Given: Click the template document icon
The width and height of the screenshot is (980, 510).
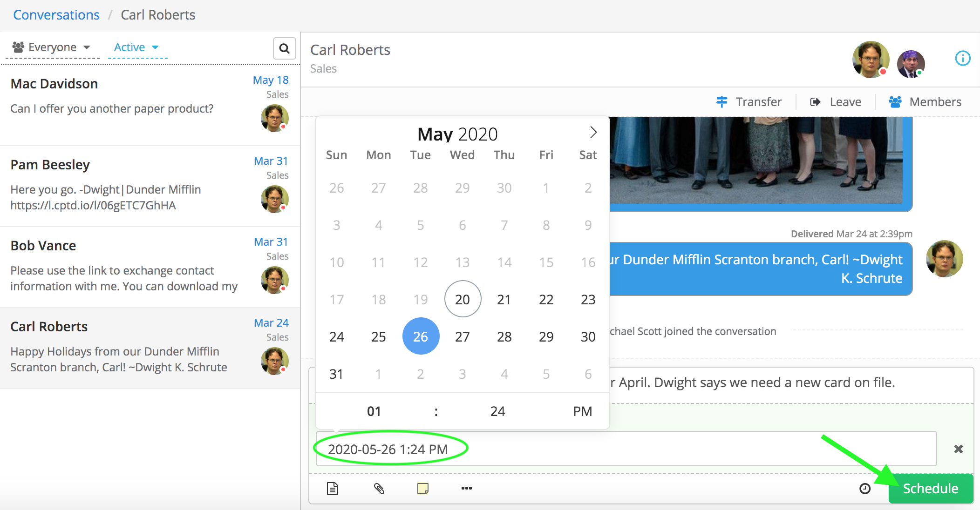Looking at the screenshot, I should tap(332, 488).
